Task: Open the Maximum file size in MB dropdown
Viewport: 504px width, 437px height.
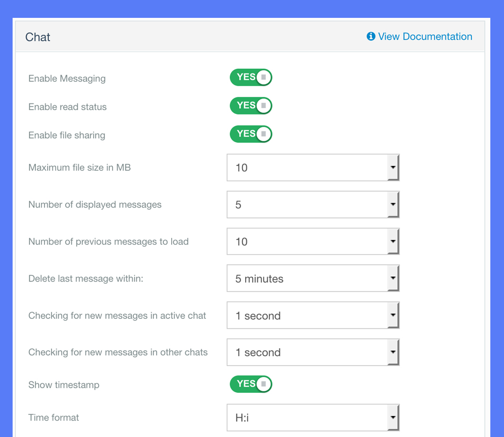Action: point(313,168)
